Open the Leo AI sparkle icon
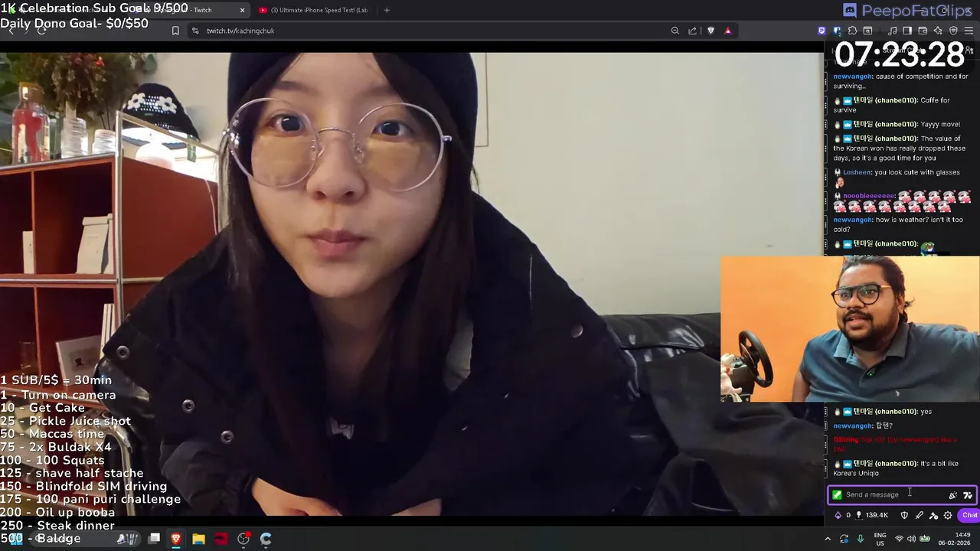Image resolution: width=980 pixels, height=551 pixels. coord(938,31)
